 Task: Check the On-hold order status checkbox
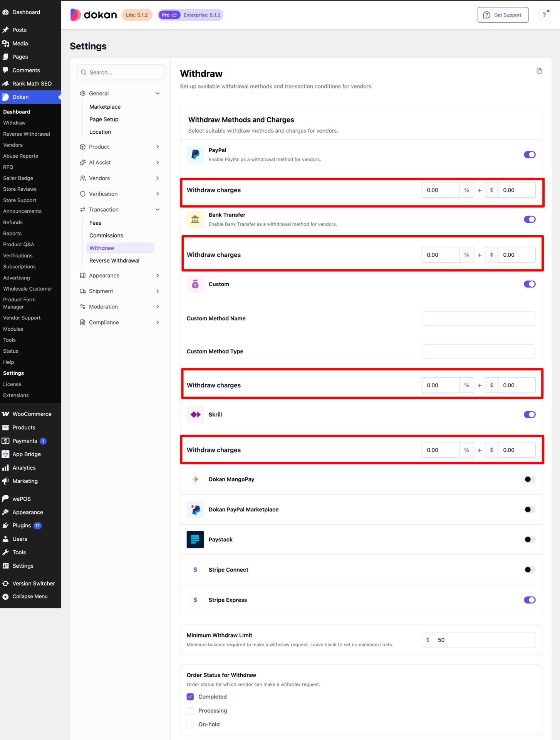pos(190,725)
